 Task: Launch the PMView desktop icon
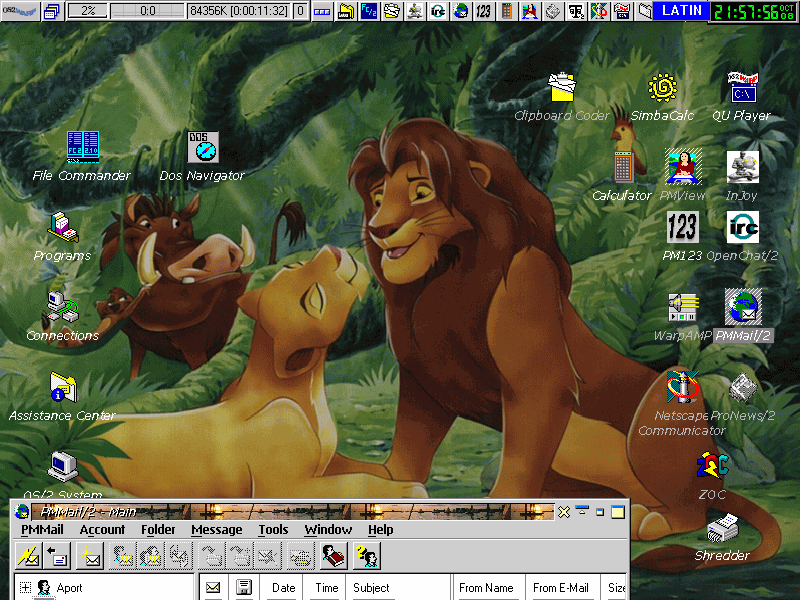(x=683, y=167)
